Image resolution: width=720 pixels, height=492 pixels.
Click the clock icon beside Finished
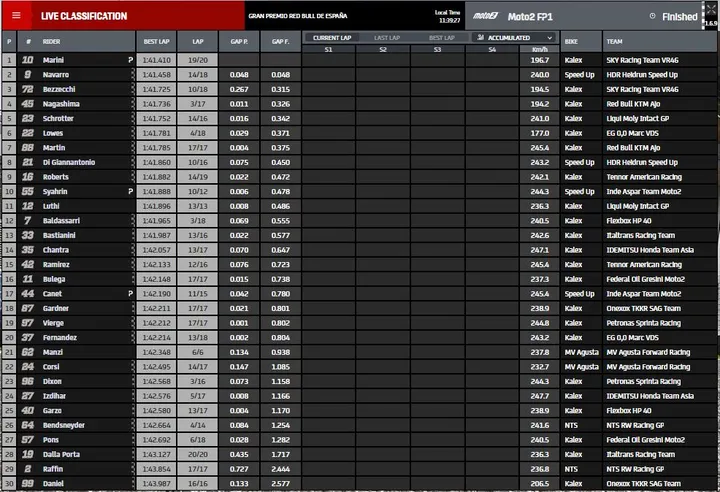tap(652, 16)
